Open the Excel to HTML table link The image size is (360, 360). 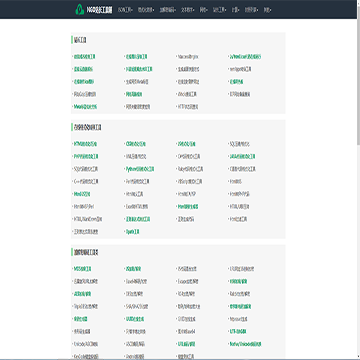click(136, 207)
